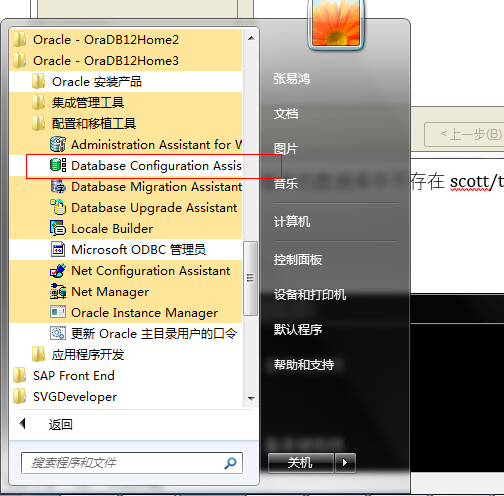Expand the 集成管理工具 folder
The height and width of the screenshot is (496, 504).
[126, 103]
